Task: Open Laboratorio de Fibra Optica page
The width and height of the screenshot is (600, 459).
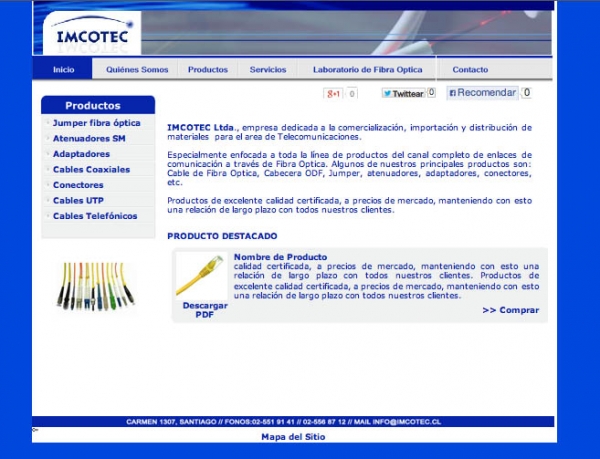Action: (368, 70)
